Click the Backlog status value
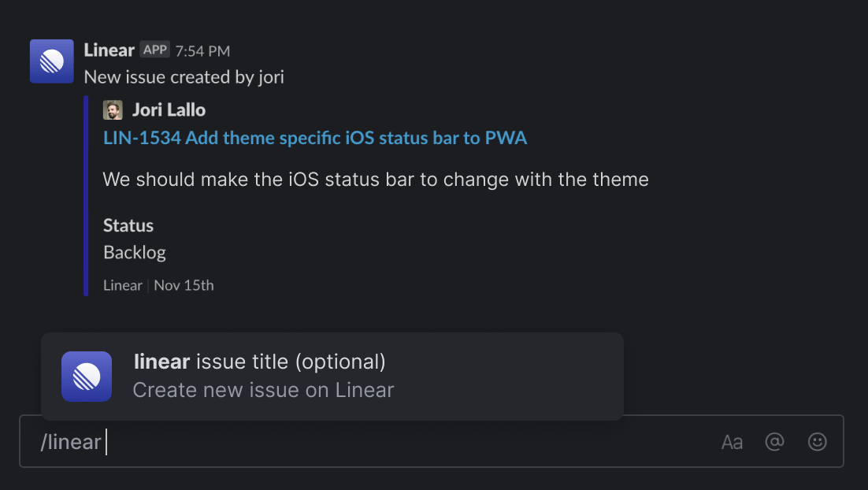 [x=135, y=252]
